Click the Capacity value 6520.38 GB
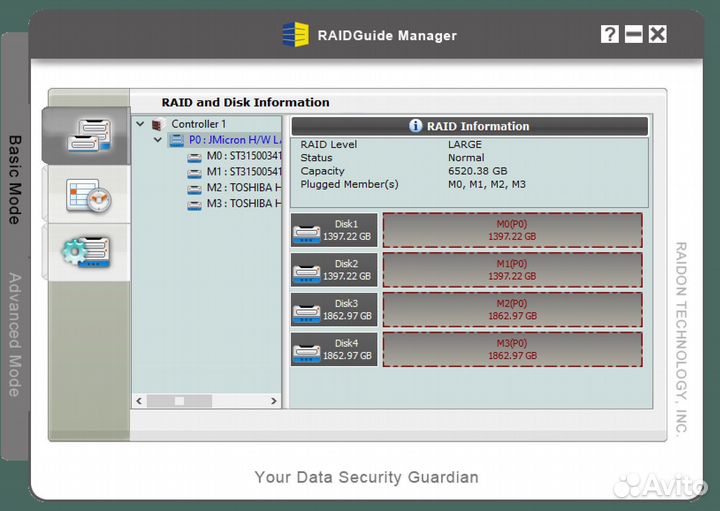720x511 pixels. (478, 171)
